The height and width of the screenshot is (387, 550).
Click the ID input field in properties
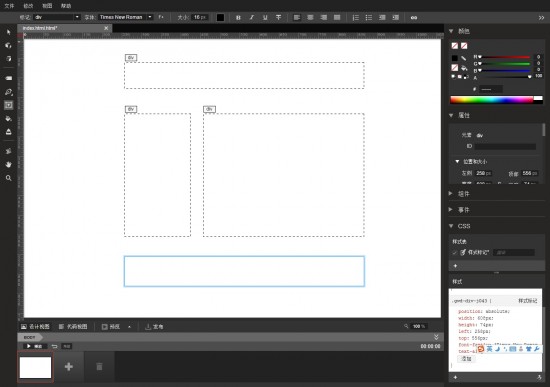click(505, 146)
